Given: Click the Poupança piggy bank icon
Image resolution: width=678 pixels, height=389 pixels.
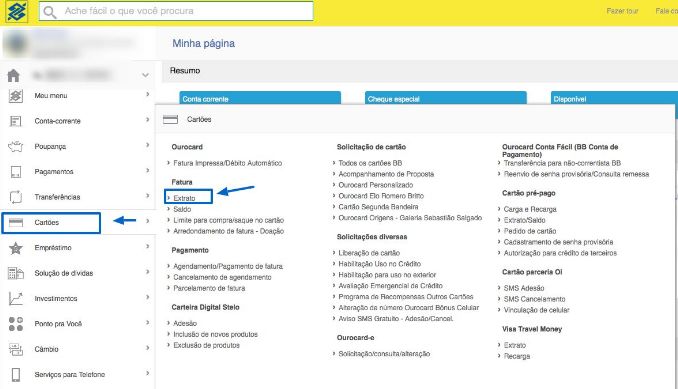Looking at the screenshot, I should pos(16,147).
